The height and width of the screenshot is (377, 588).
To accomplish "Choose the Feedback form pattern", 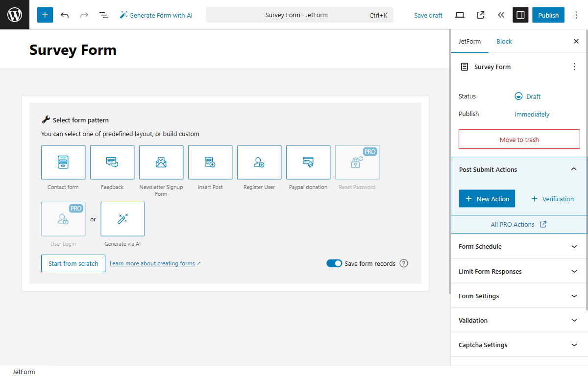I will point(112,162).
